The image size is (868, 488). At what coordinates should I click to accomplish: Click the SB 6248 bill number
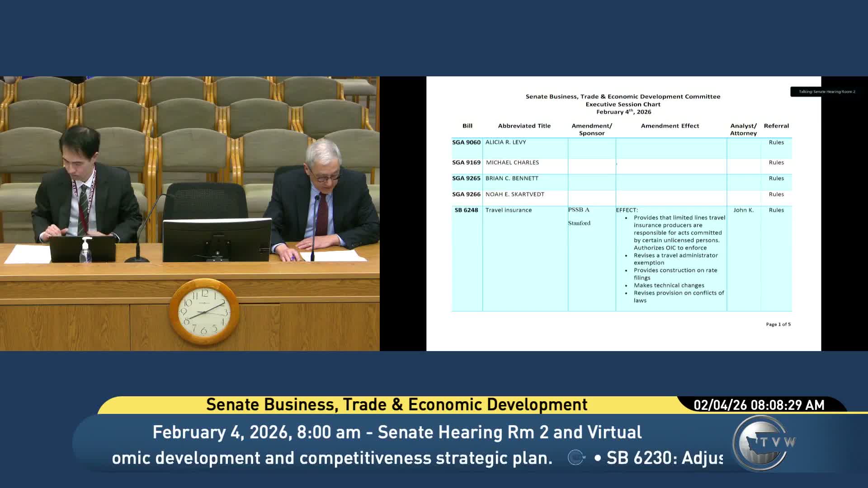click(x=466, y=210)
